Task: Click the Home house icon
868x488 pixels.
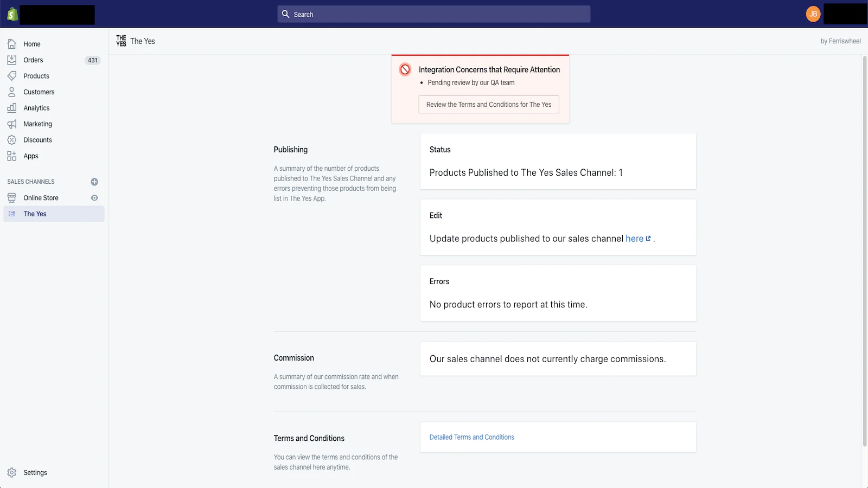Action: [x=12, y=44]
